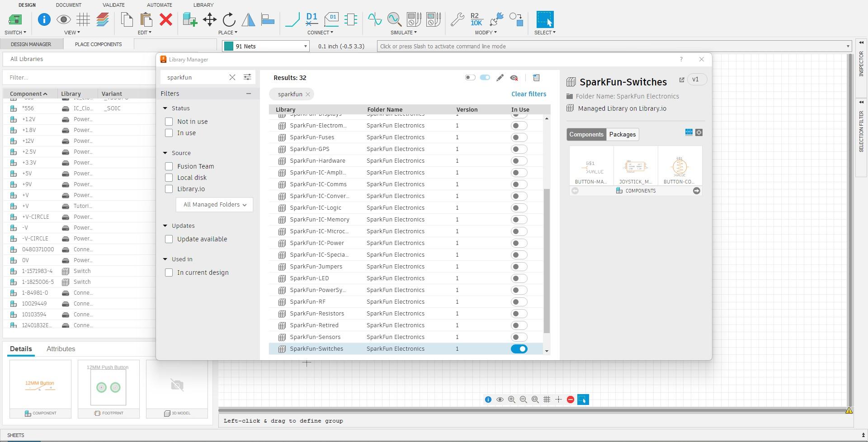This screenshot has height=442, width=868.
Task: Check the 'Local disk' source filter
Action: 169,178
